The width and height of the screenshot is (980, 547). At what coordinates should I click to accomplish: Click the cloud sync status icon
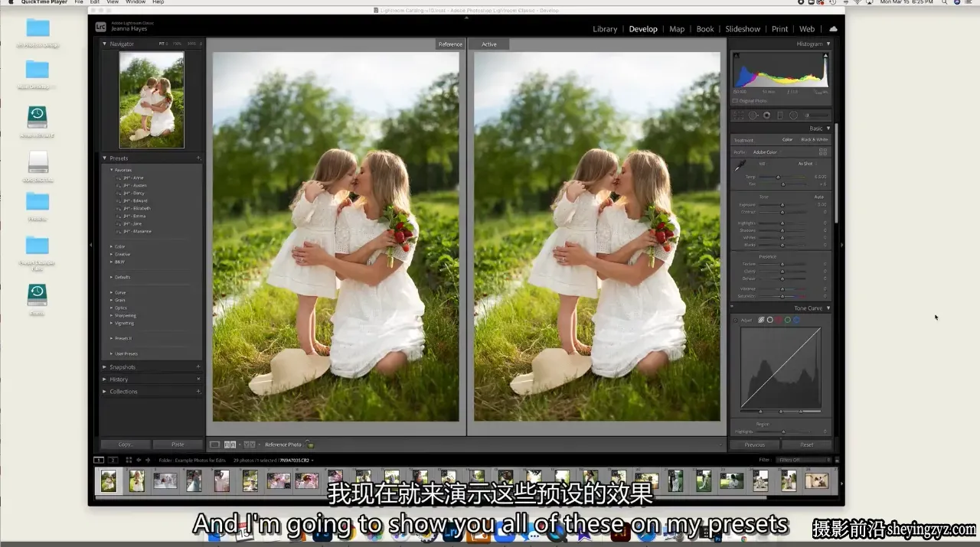(x=833, y=29)
